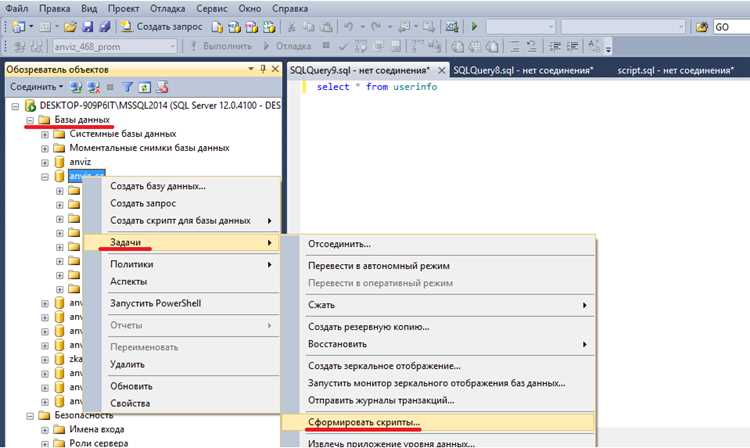Expand Моментальные снимки базы данных folder
The image size is (750, 448).
[x=45, y=149]
